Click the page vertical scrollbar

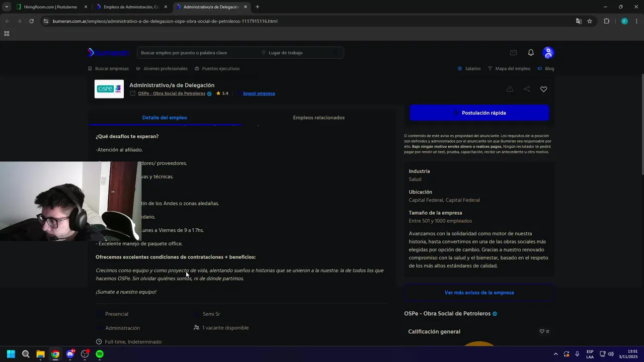pyautogui.click(x=641, y=125)
